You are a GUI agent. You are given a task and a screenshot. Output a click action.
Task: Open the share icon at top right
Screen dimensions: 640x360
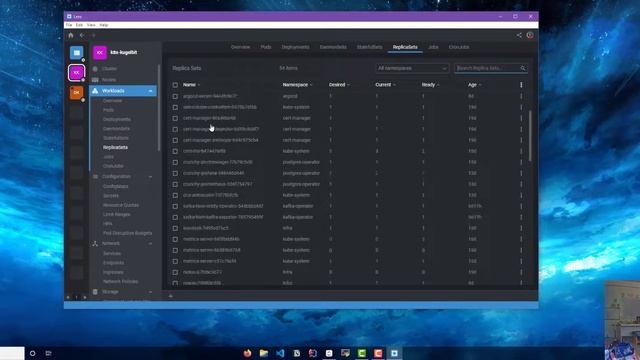click(x=519, y=36)
